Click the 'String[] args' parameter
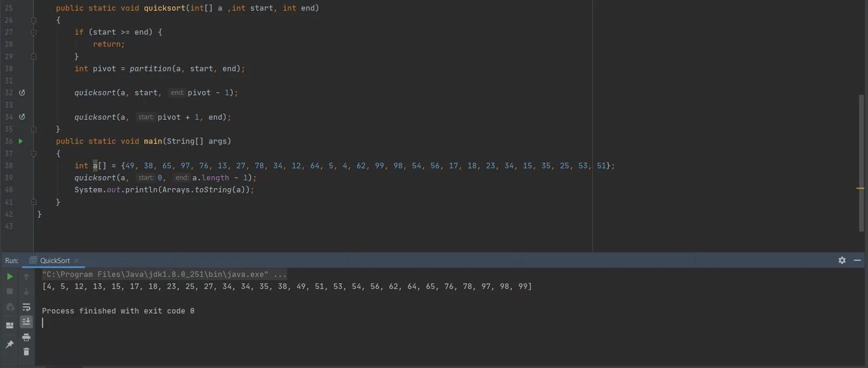This screenshot has width=868, height=368. pos(197,141)
